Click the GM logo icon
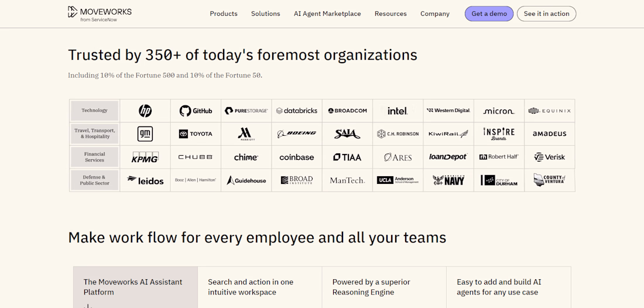 click(x=145, y=134)
